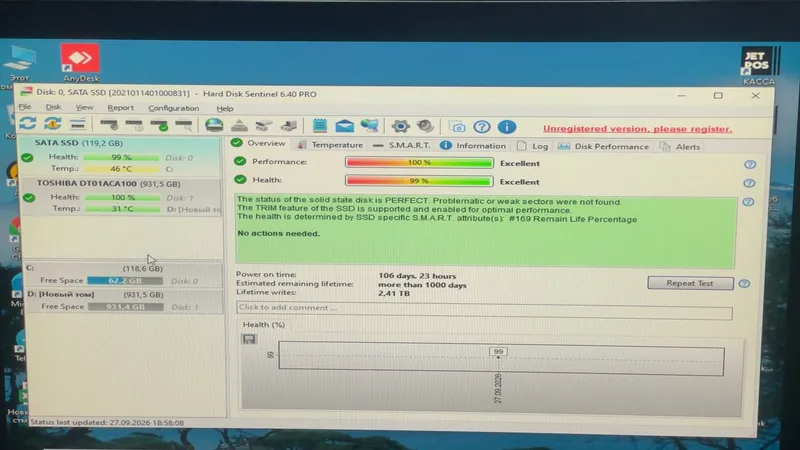Viewport: 800px width, 450px height.
Task: Switch to the Overview tab
Action: pos(258,143)
